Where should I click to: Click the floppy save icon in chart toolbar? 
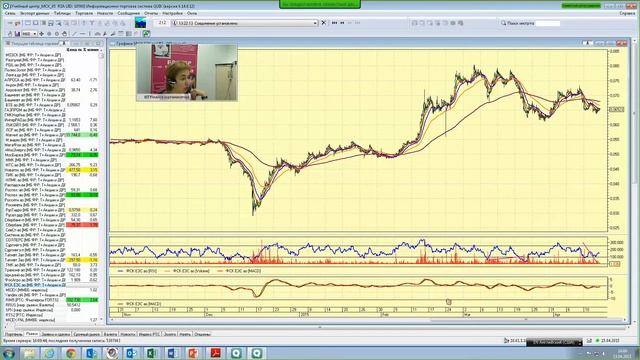(x=18, y=34)
